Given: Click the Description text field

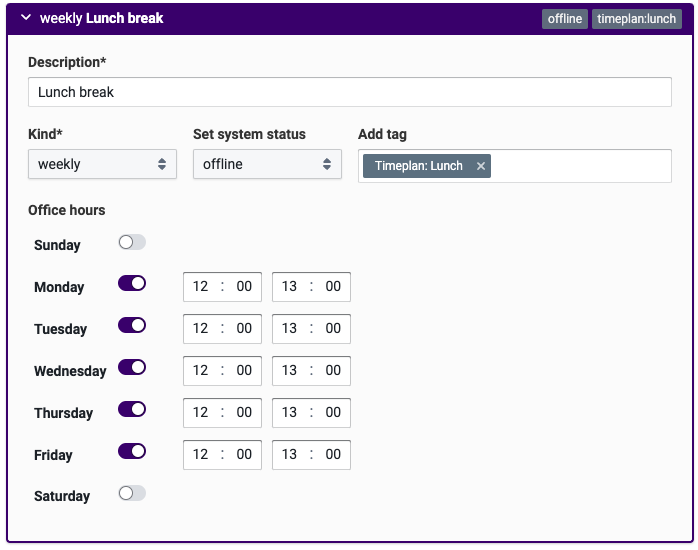Looking at the screenshot, I should tap(349, 92).
